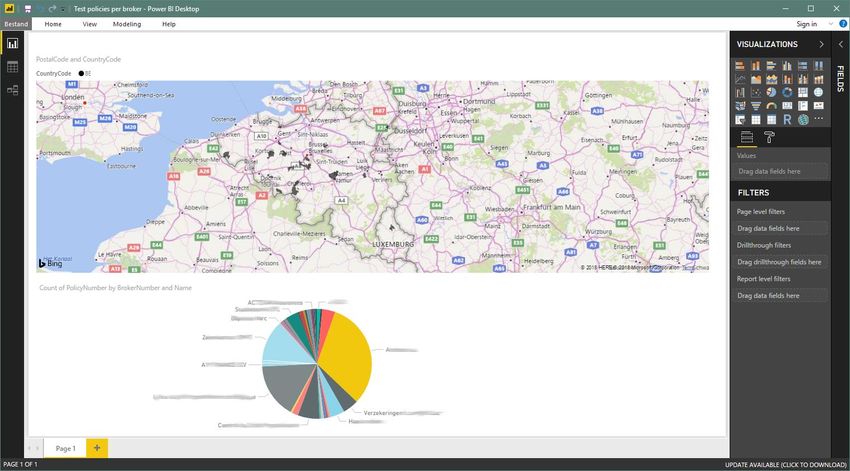The image size is (850, 471).
Task: Open the Bestand file menu
Action: coord(16,24)
